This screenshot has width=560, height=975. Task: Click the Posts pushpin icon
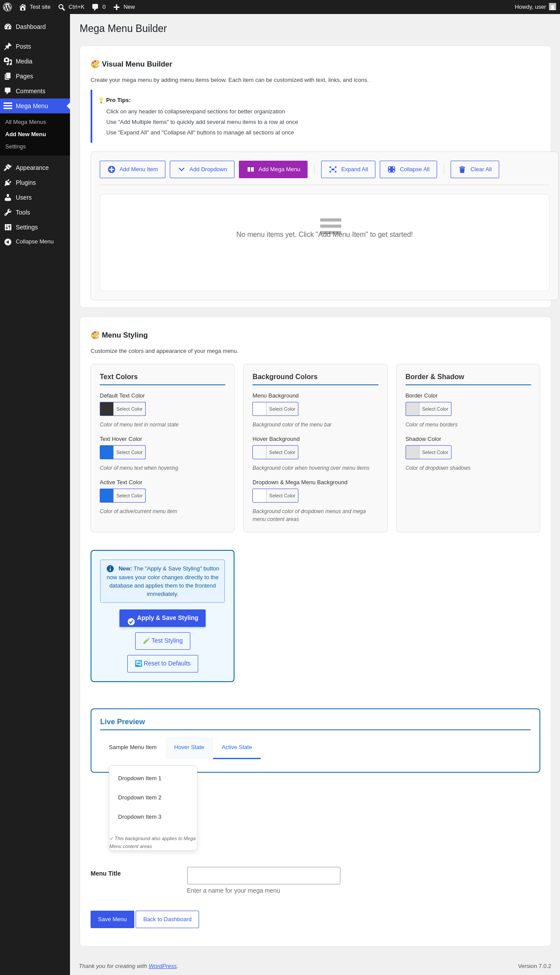8,46
